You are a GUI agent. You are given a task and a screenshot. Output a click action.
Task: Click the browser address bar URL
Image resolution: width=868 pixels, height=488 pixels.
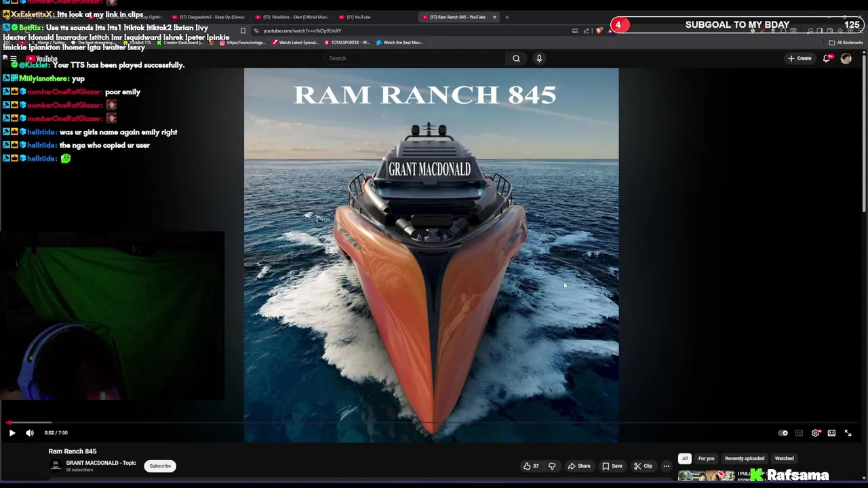302,30
